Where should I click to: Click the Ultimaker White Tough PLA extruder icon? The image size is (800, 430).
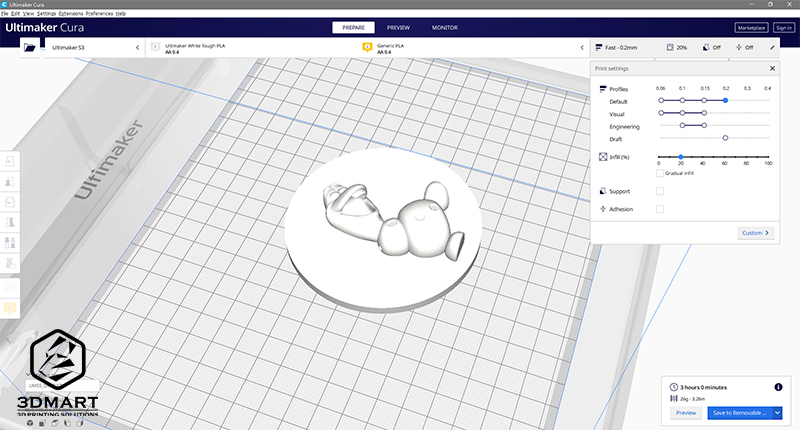point(155,47)
